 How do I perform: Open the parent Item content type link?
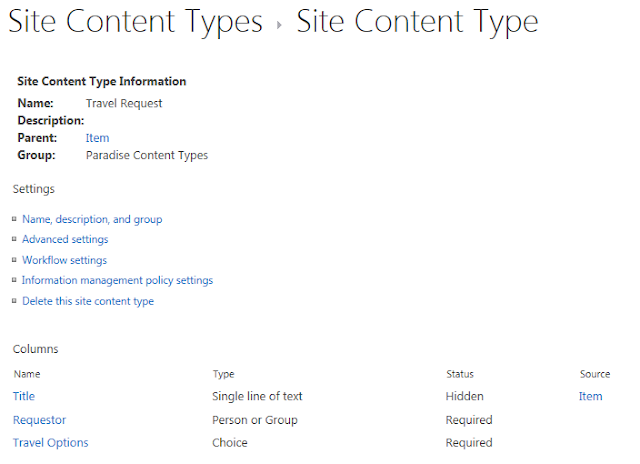pos(97,138)
